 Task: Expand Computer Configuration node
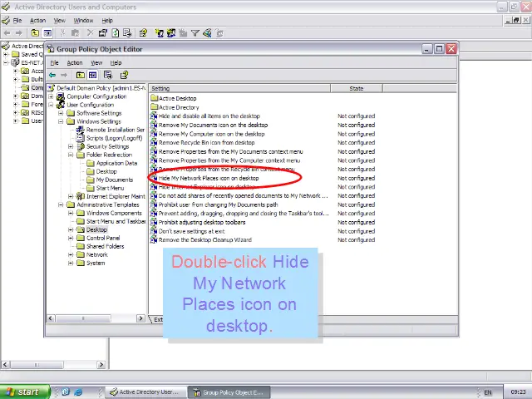[51, 96]
